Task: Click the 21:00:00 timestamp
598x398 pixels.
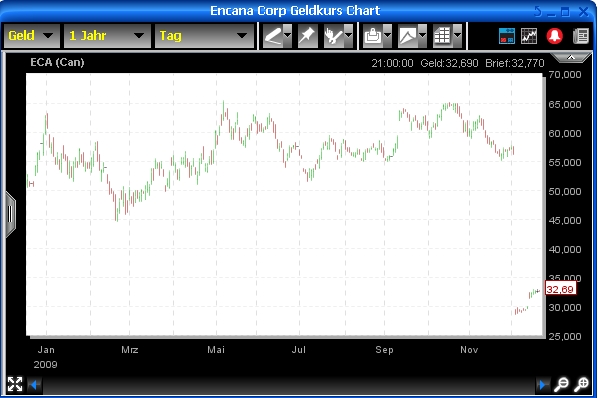Action: click(x=392, y=63)
